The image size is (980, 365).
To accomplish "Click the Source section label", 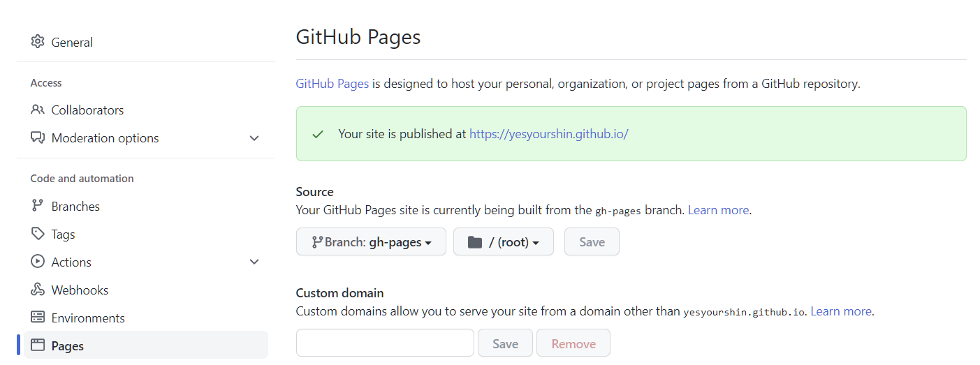I will click(315, 192).
